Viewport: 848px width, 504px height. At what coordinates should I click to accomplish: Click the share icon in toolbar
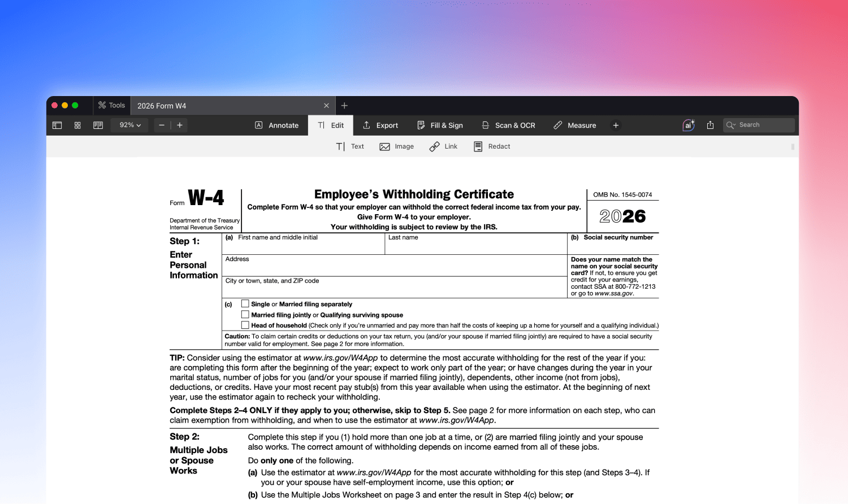pos(710,125)
